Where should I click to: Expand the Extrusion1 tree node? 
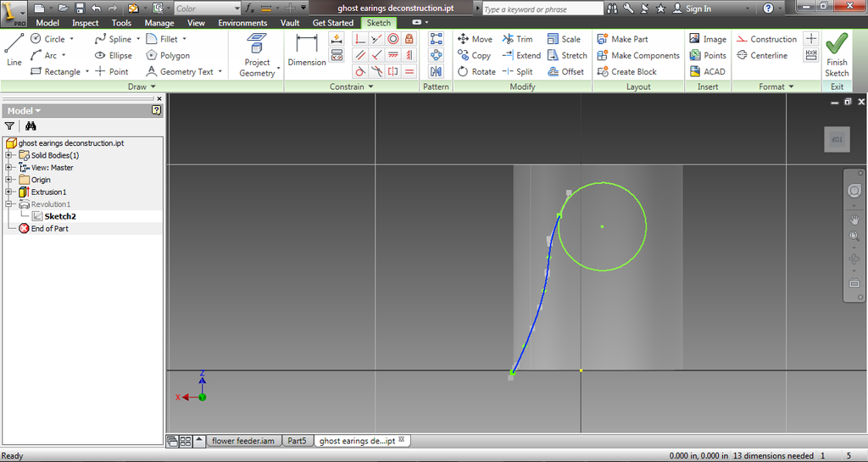pos(8,192)
